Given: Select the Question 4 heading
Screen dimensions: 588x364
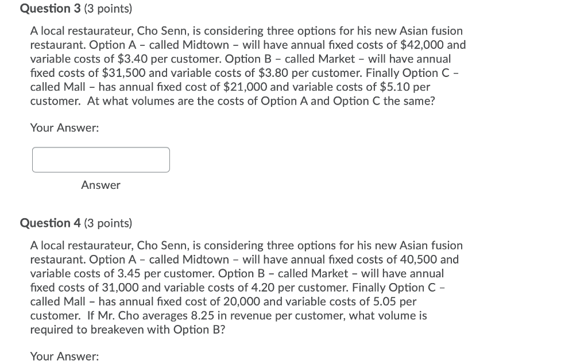Looking at the screenshot, I should 51,223.
